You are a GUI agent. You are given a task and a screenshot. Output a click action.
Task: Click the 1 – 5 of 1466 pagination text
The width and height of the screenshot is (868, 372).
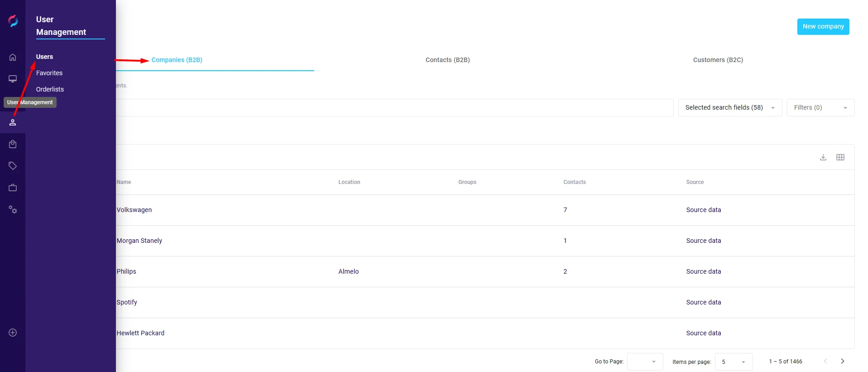[786, 362]
